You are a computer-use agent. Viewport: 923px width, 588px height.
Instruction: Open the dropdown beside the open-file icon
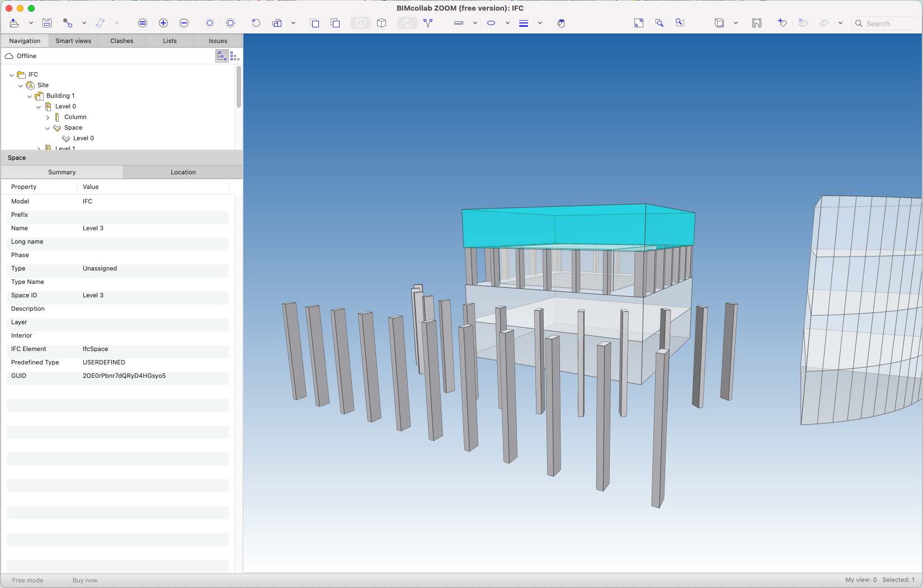[x=31, y=23]
